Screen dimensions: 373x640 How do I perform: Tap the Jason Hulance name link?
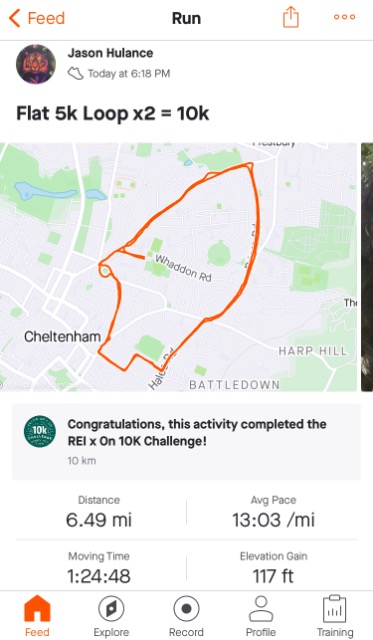click(110, 53)
